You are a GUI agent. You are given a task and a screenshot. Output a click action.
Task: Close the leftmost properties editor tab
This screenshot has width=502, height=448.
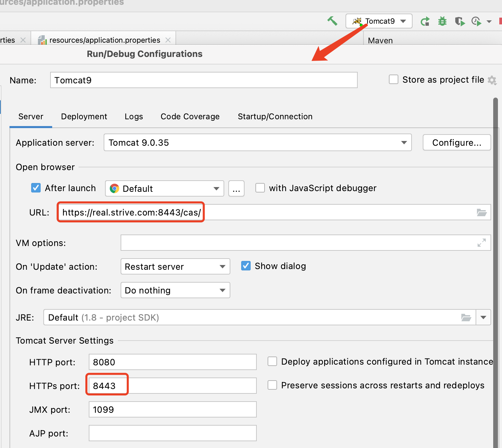click(23, 40)
